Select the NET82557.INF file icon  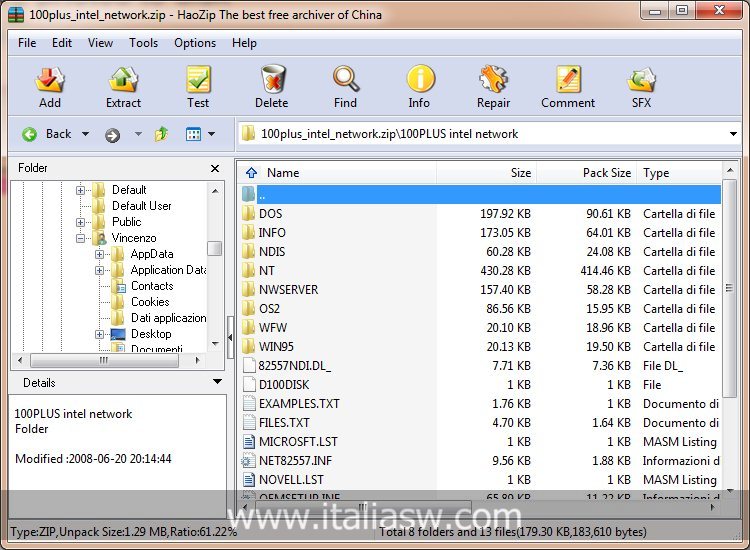(x=248, y=461)
